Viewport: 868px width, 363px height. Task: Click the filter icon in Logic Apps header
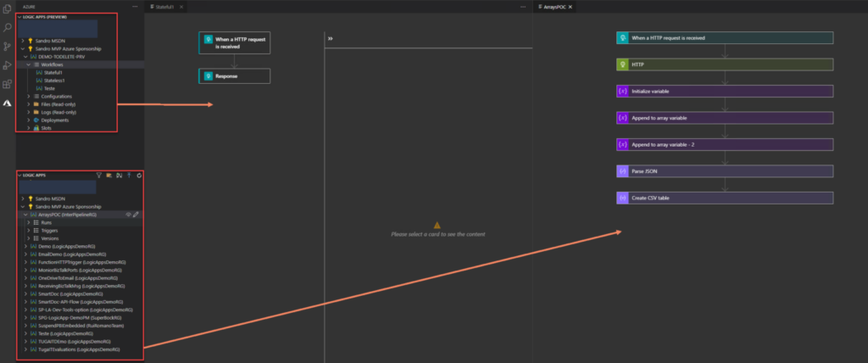pyautogui.click(x=99, y=176)
